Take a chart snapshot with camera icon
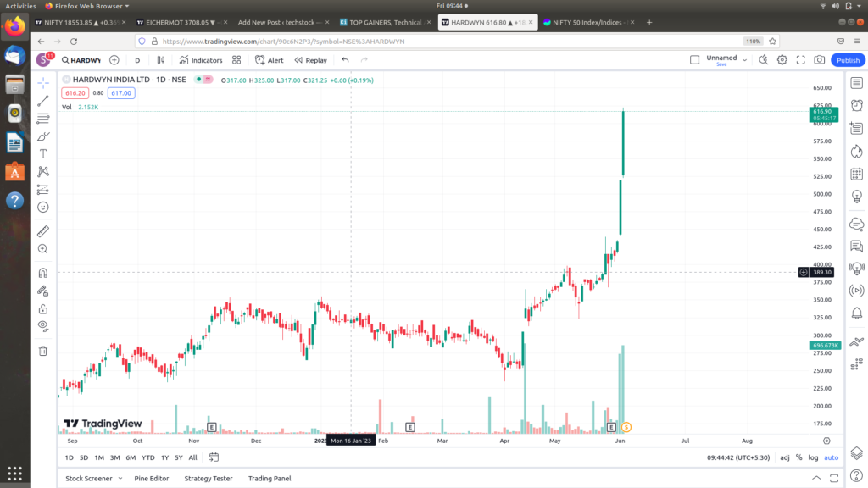This screenshot has height=488, width=868. pyautogui.click(x=819, y=60)
